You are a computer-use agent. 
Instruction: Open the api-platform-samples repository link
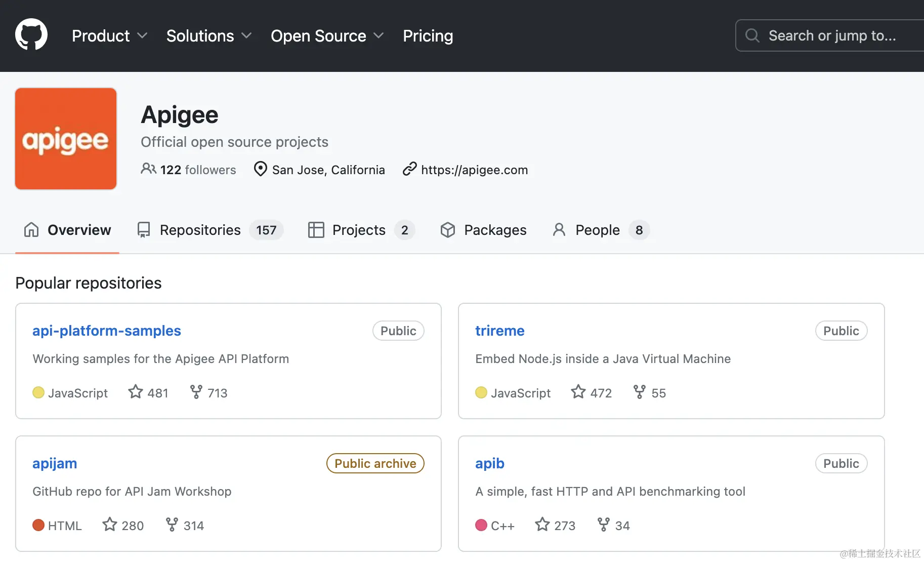tap(107, 331)
